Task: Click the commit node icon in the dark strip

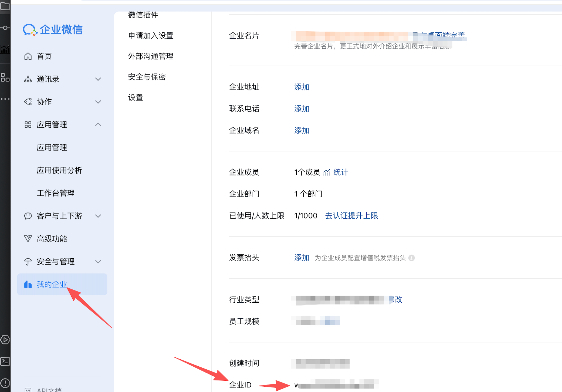Action: tap(5, 28)
